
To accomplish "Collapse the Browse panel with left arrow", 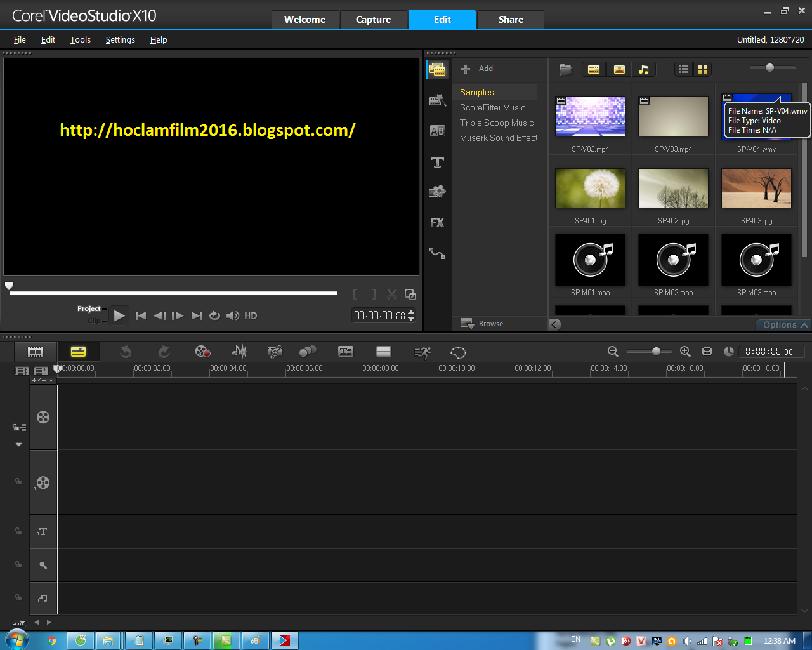I will 554,324.
